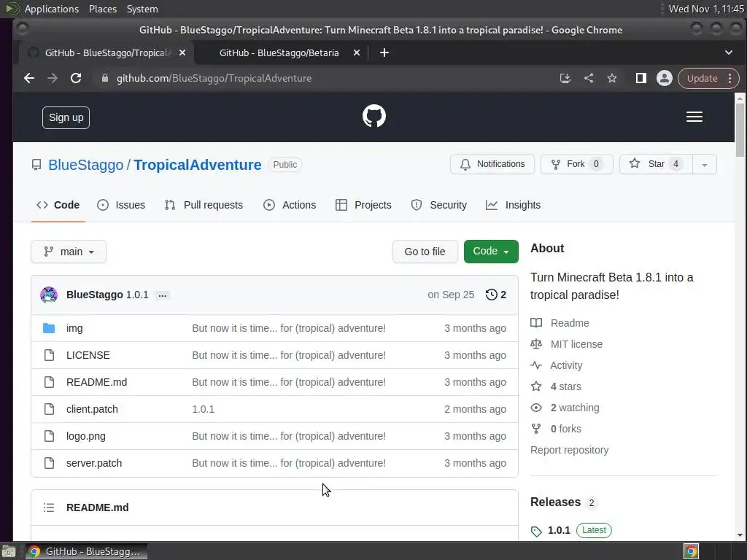Open commit history clock icon showing 2
This screenshot has width=747, height=560.
tap(495, 295)
